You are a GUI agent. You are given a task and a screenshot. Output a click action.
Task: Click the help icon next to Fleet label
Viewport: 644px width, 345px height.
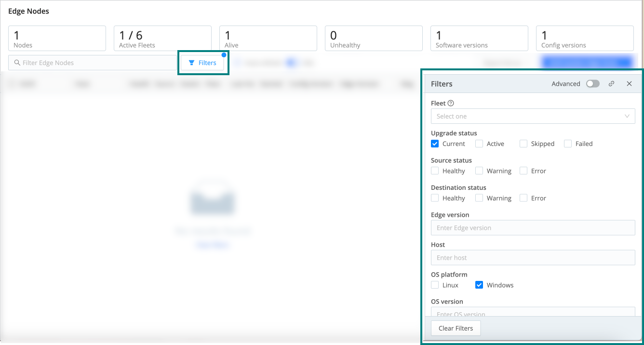click(x=451, y=103)
